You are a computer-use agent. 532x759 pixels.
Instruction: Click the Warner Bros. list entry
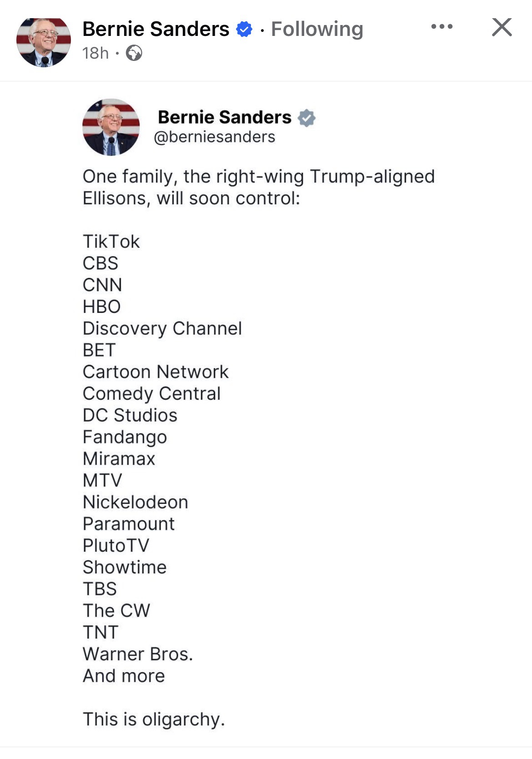138,654
